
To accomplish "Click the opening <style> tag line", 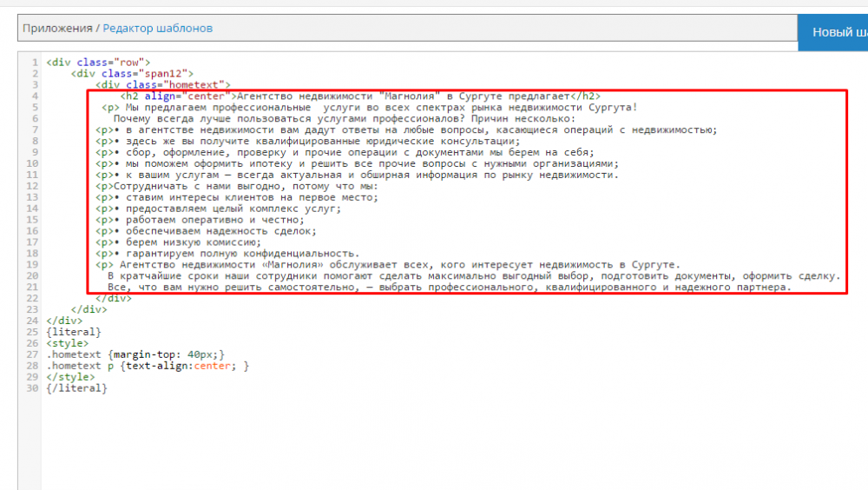I will (66, 343).
